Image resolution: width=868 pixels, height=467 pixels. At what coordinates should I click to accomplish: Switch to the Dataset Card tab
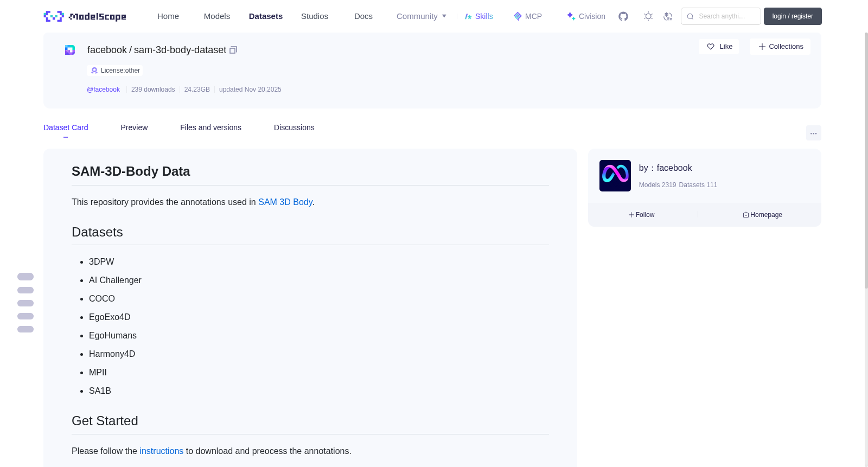66,127
